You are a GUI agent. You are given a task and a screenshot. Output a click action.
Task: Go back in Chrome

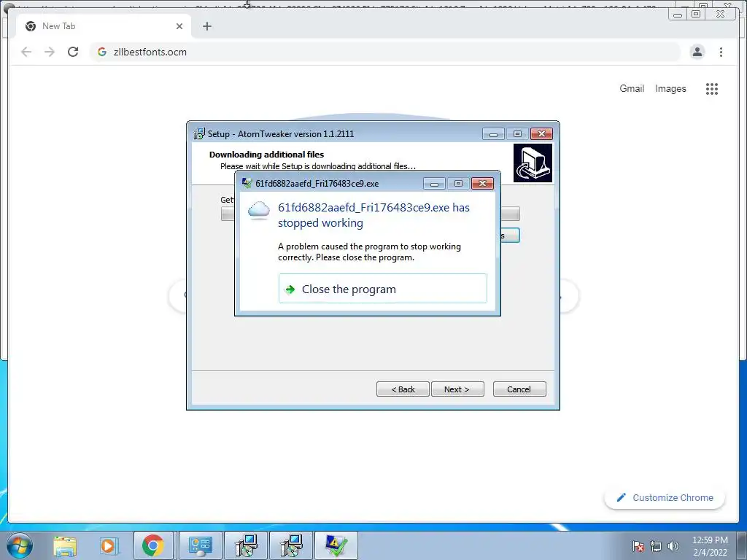coord(26,52)
